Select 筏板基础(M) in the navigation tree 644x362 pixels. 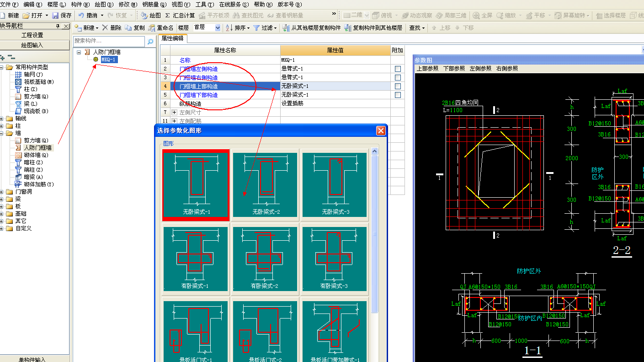click(39, 81)
